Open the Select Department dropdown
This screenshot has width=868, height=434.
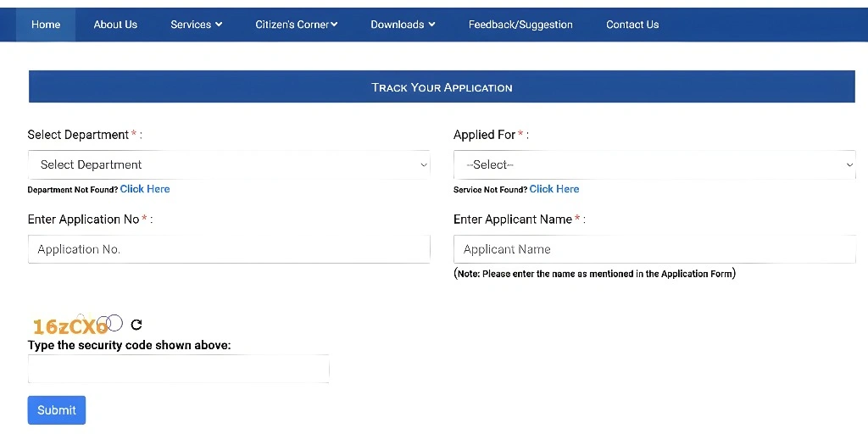[229, 164]
